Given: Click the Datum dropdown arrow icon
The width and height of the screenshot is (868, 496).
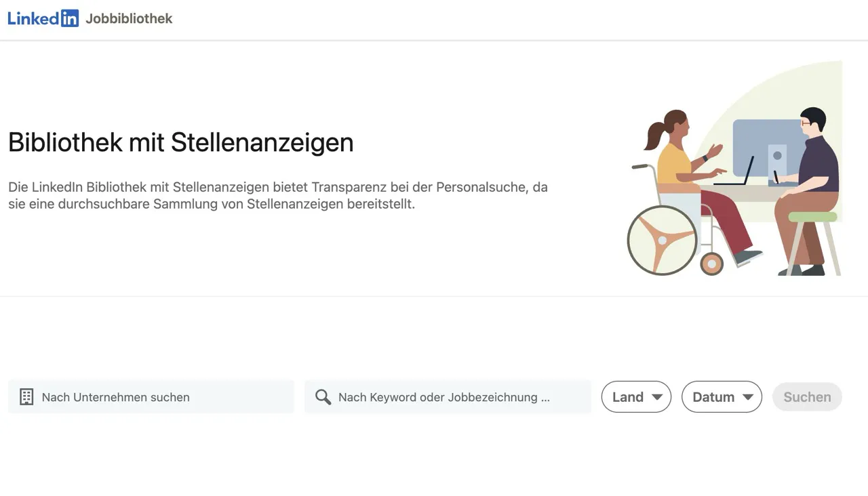Looking at the screenshot, I should pos(748,397).
